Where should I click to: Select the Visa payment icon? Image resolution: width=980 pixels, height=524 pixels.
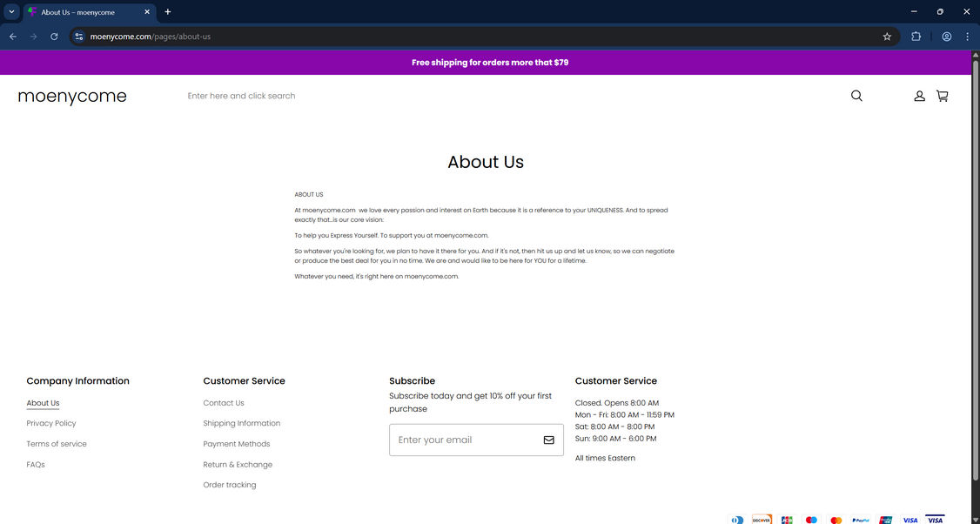tap(910, 519)
